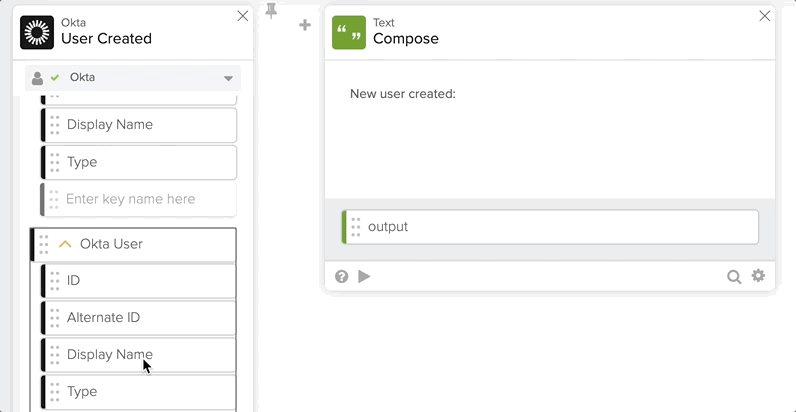Click the Enter key name here field
Image resolution: width=796 pixels, height=412 pixels.
[140, 199]
